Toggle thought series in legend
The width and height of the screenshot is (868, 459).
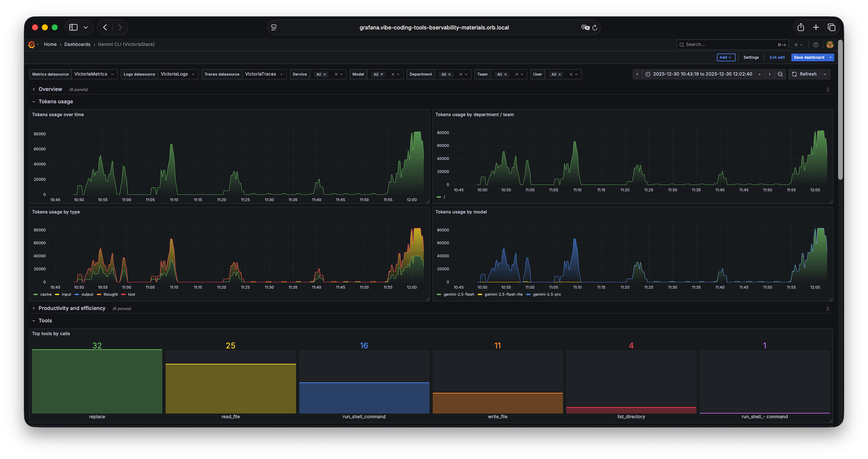pyautogui.click(x=107, y=295)
